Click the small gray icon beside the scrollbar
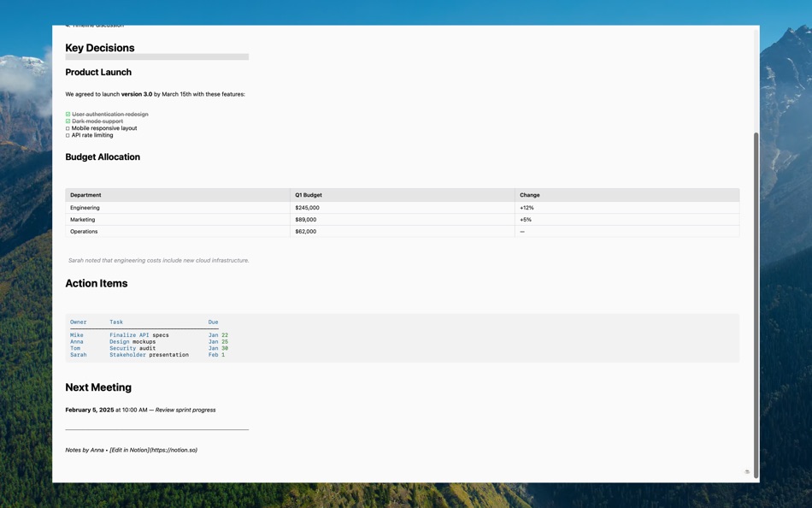This screenshot has width=812, height=508. [747, 472]
